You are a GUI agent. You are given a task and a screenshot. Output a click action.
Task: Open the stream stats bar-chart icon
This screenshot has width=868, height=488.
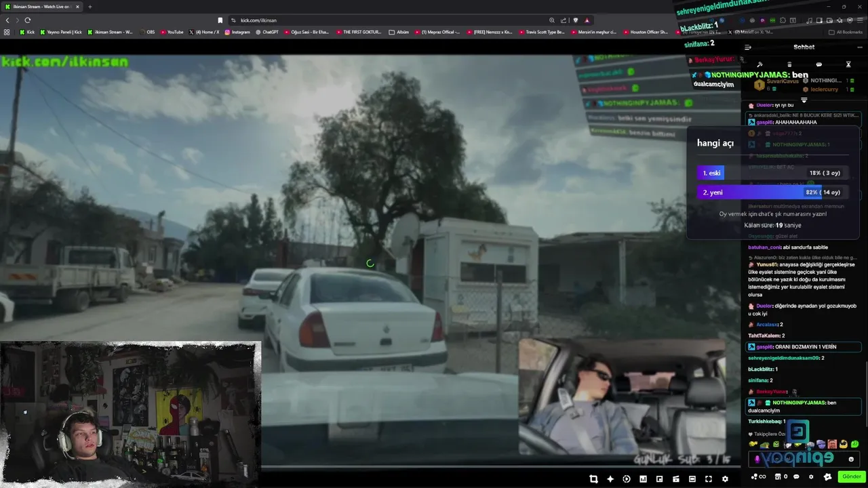[x=643, y=479]
